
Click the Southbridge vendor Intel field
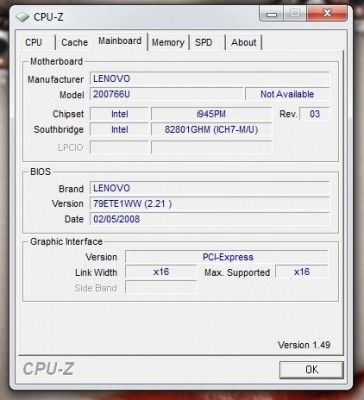point(119,129)
